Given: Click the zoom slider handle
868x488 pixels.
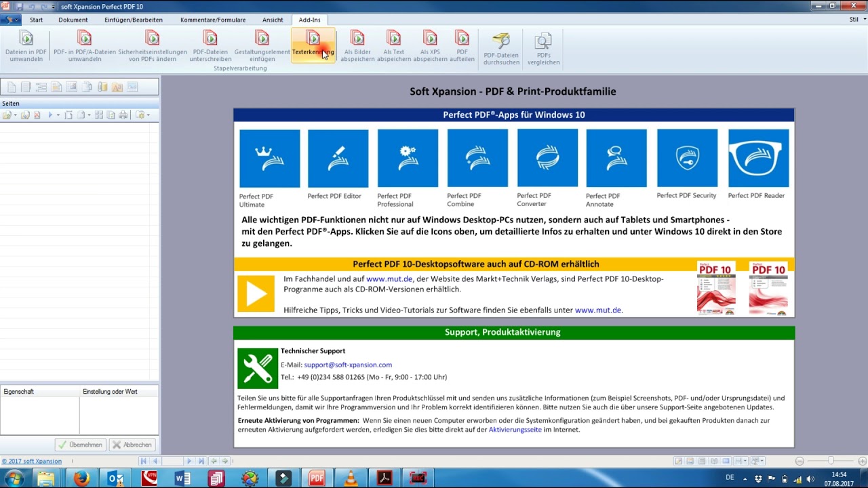Looking at the screenshot, I should coord(831,462).
